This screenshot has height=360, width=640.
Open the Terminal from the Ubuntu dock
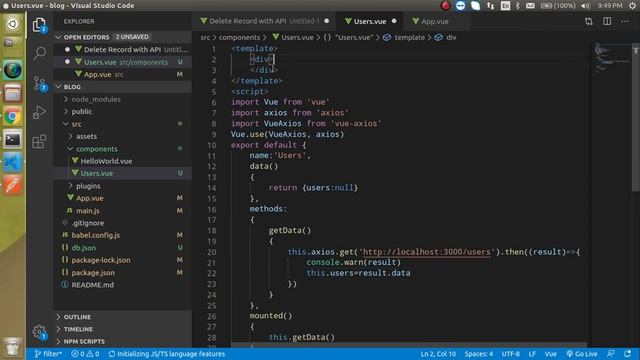pyautogui.click(x=13, y=140)
